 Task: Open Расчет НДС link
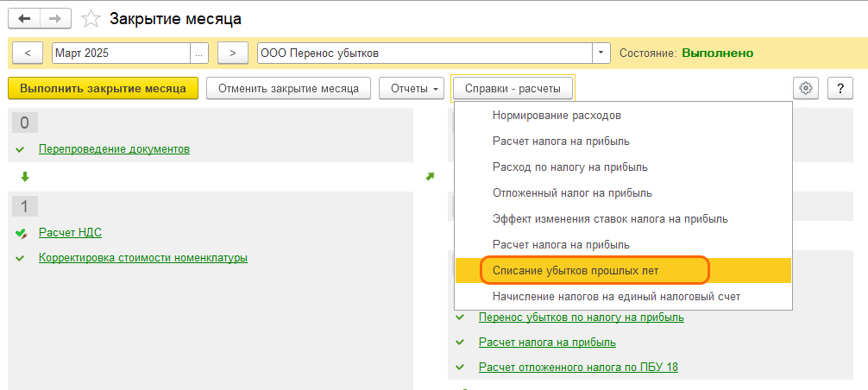pyautogui.click(x=71, y=232)
